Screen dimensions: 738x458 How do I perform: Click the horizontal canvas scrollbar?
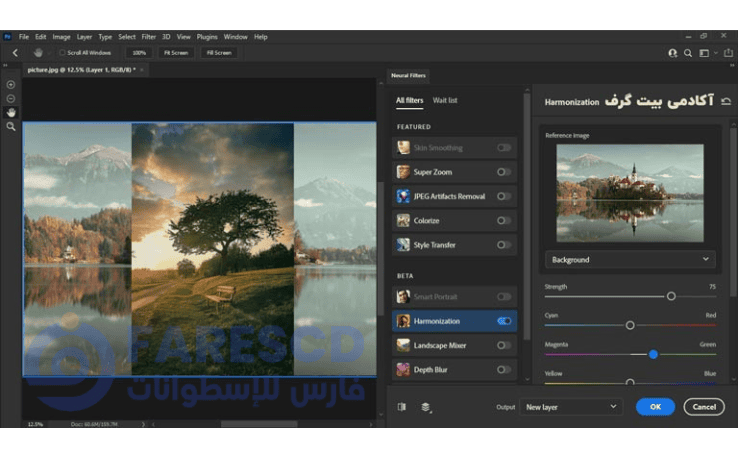[x=259, y=424]
